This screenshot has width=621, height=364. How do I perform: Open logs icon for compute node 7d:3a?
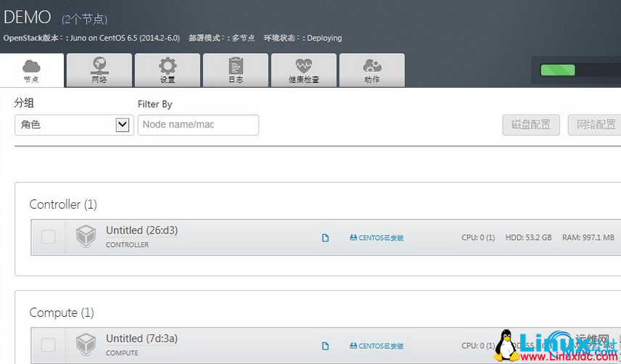[x=325, y=346]
